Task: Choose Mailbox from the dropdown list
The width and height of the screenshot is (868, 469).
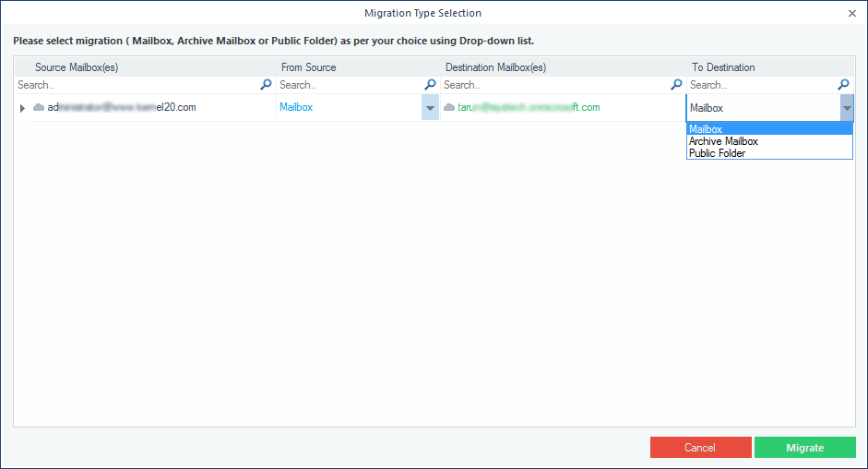Action: [x=769, y=128]
